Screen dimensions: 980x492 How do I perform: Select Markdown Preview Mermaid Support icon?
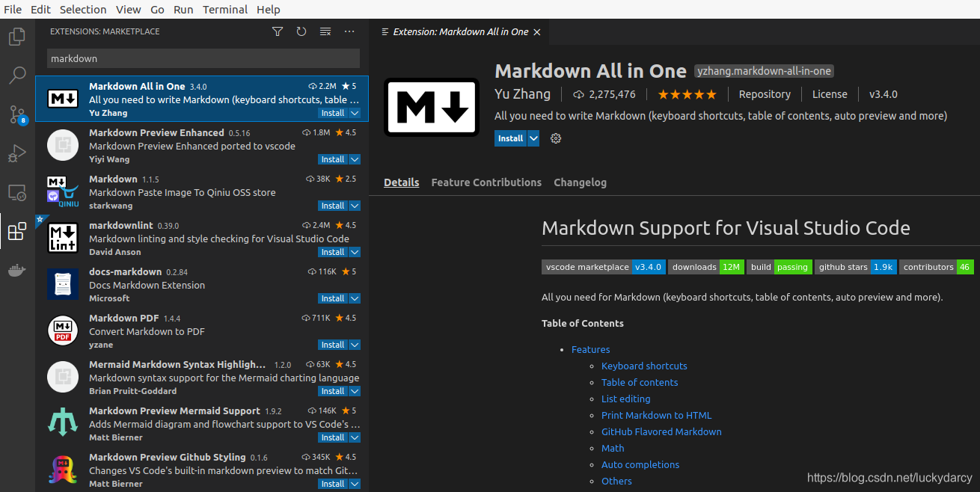click(63, 423)
